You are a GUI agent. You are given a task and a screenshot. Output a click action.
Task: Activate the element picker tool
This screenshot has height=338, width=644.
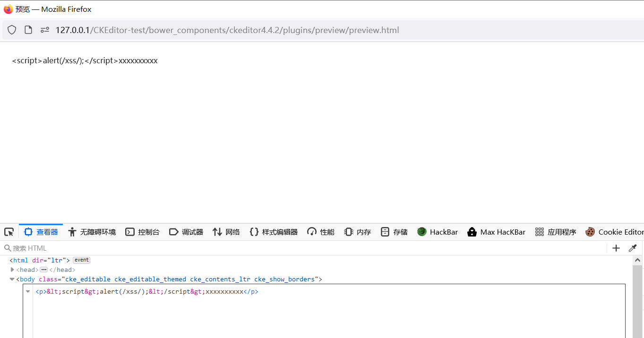(x=9, y=232)
